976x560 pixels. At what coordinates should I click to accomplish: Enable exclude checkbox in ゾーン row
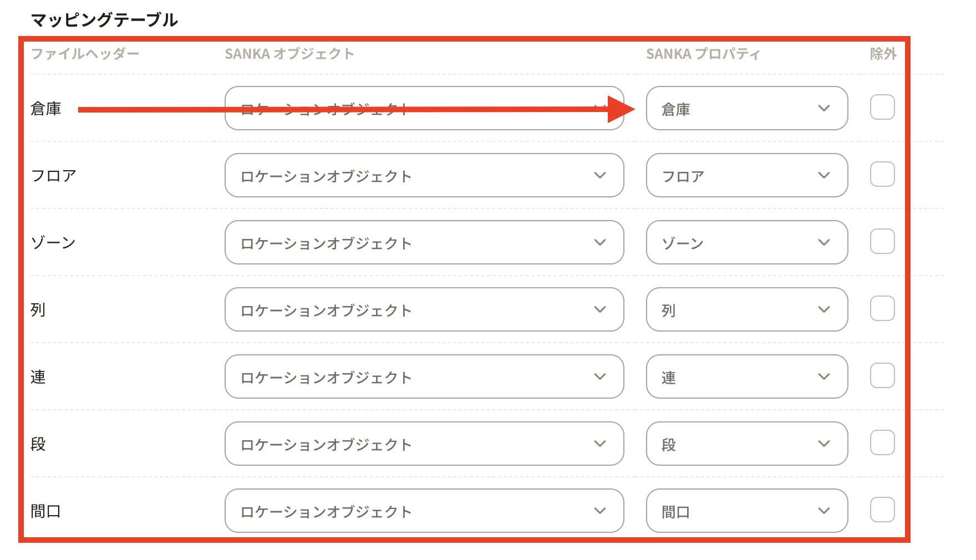click(x=882, y=242)
